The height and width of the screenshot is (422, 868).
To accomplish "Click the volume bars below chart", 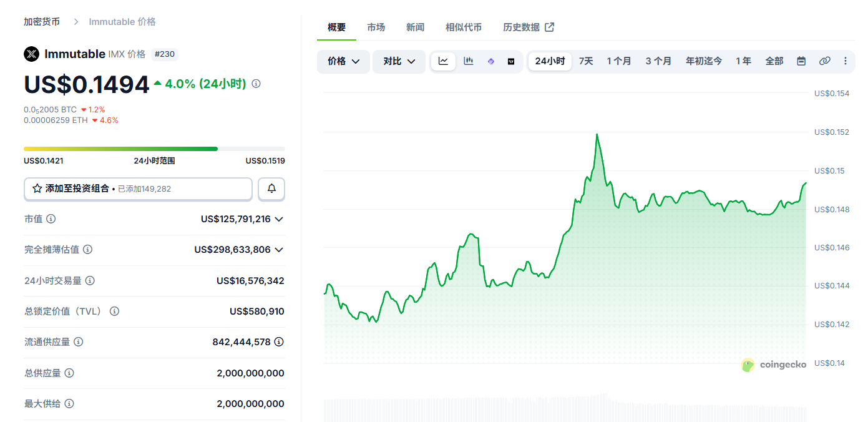I will pyautogui.click(x=565, y=408).
